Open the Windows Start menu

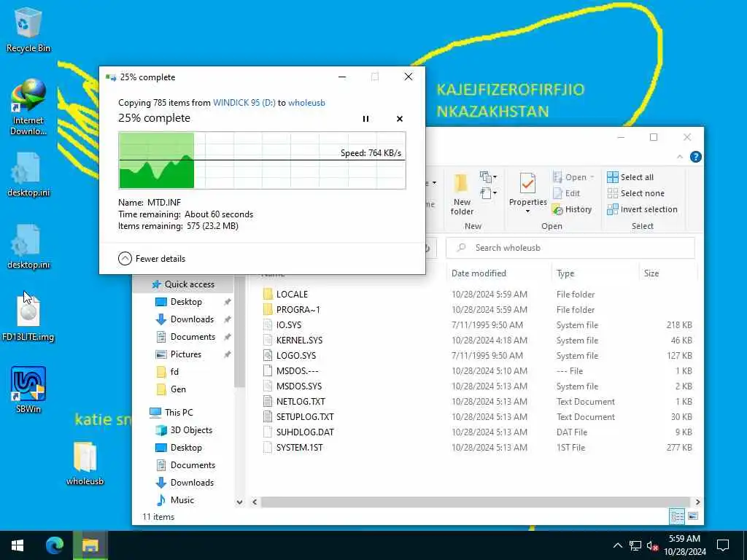(x=18, y=545)
